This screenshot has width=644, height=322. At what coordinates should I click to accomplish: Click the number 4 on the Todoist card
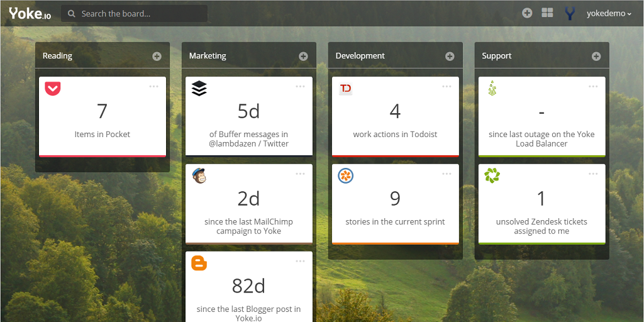(395, 111)
